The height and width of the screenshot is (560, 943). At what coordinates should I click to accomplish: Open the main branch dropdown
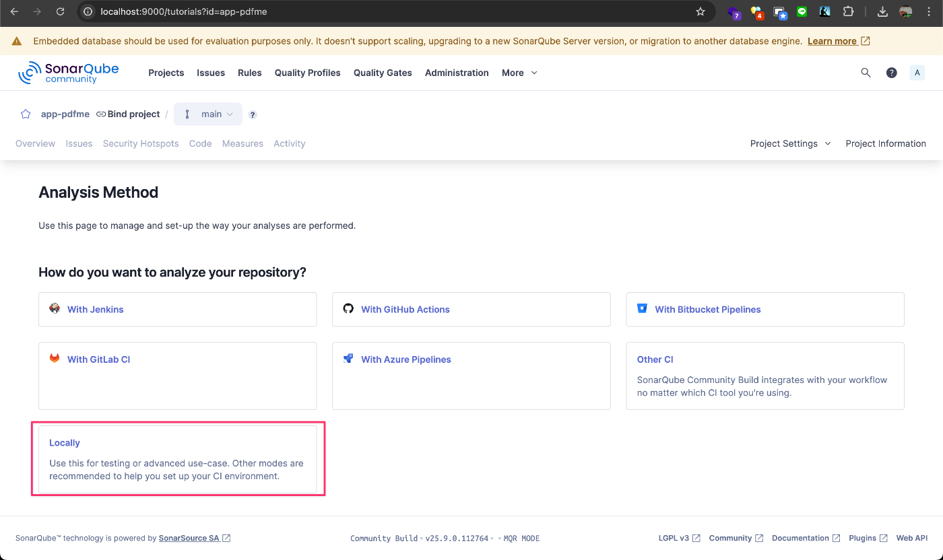(x=208, y=114)
